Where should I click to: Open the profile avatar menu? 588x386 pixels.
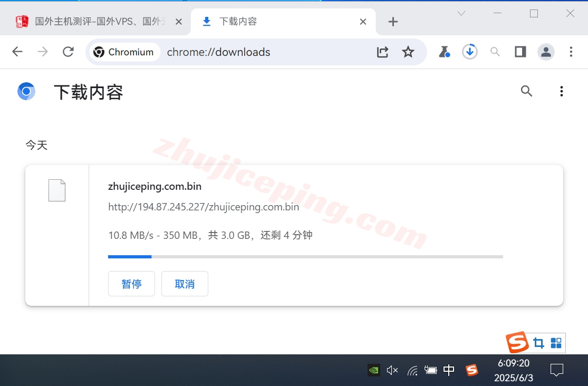click(546, 52)
